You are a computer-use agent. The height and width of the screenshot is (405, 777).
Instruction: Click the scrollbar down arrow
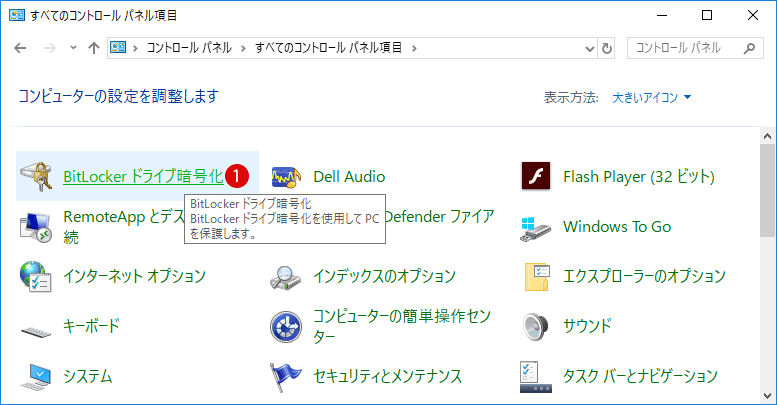point(768,396)
